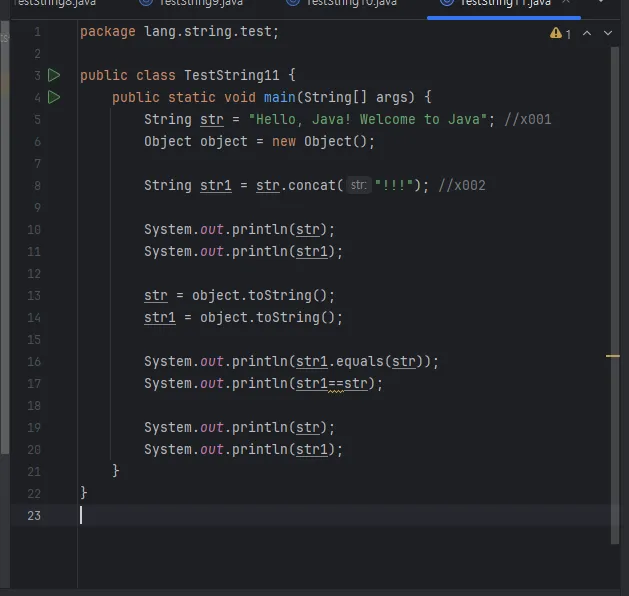Jump to the warning stripe marker on scrollbar
Screen dimensions: 629x596
point(613,356)
